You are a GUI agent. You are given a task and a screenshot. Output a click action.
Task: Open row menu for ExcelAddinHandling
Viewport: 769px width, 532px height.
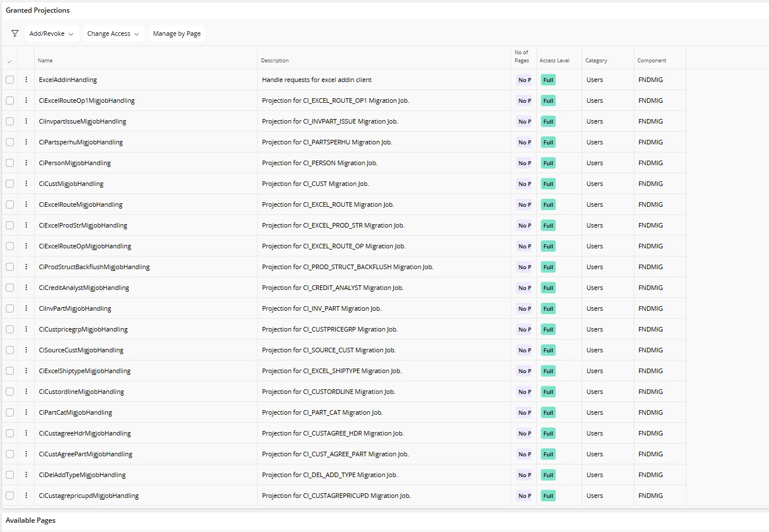[26, 80]
